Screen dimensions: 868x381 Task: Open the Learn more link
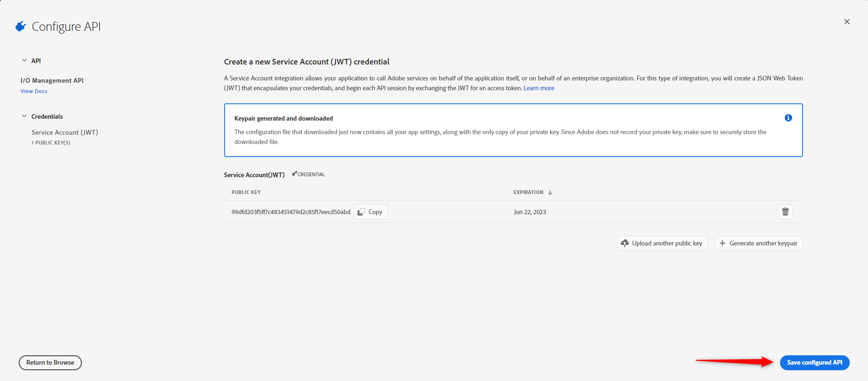tap(539, 88)
